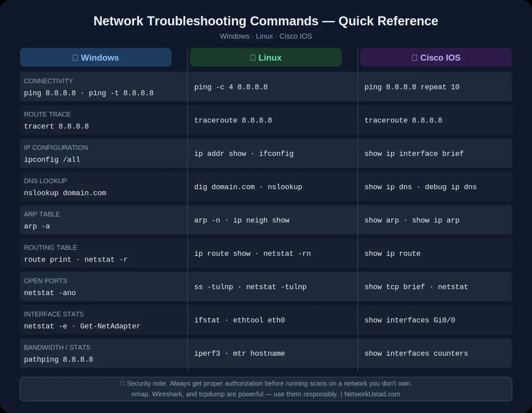This screenshot has width=532, height=413.
Task: Select the CONNECTIVITY row label
Action: (x=48, y=81)
